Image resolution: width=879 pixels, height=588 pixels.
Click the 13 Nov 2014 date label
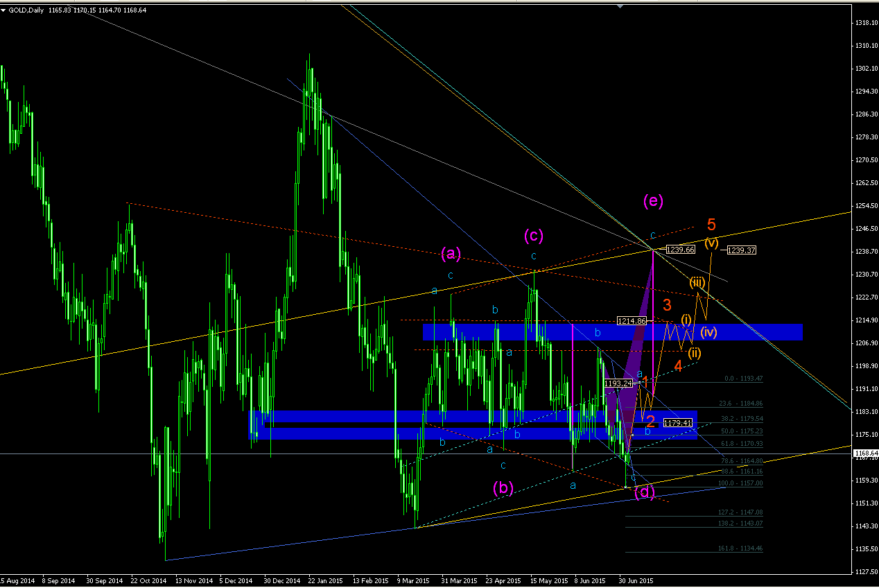click(194, 580)
